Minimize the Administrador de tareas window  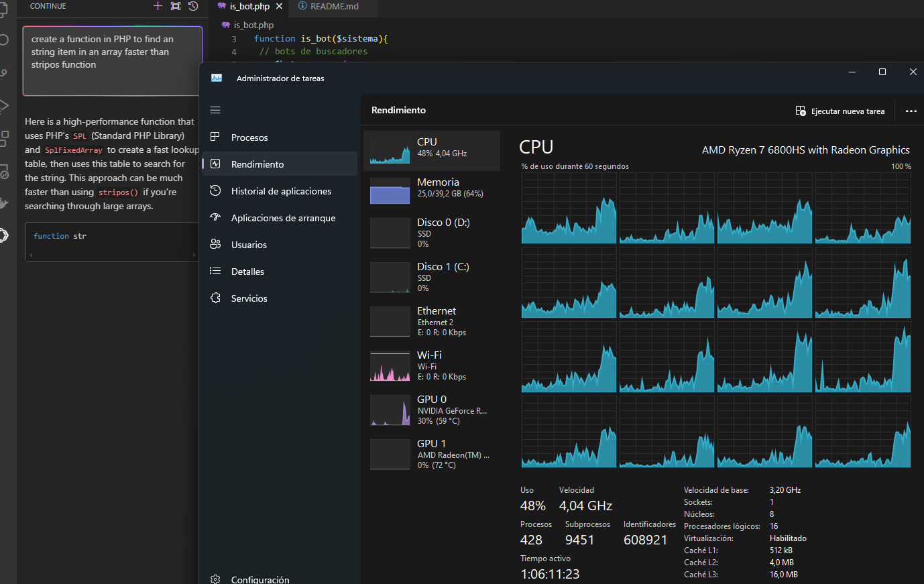(x=852, y=72)
